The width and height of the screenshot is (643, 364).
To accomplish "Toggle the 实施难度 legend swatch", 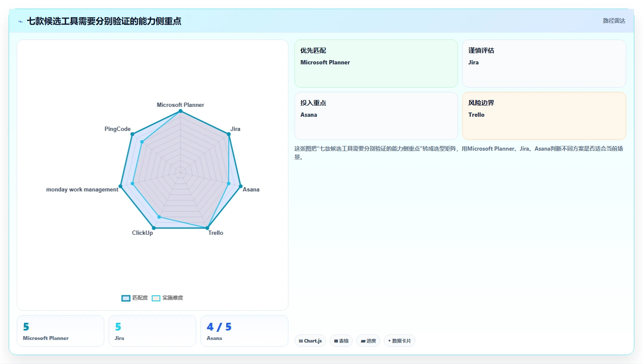I will point(156,298).
